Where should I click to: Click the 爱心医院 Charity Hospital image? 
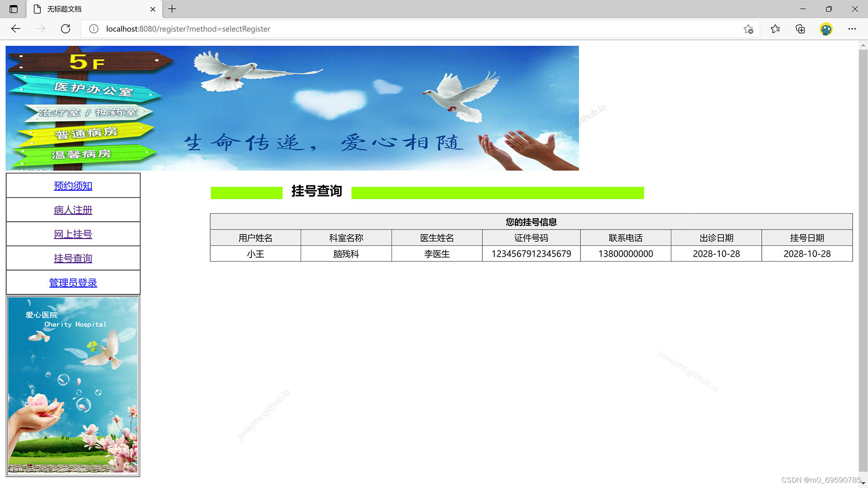pyautogui.click(x=73, y=385)
